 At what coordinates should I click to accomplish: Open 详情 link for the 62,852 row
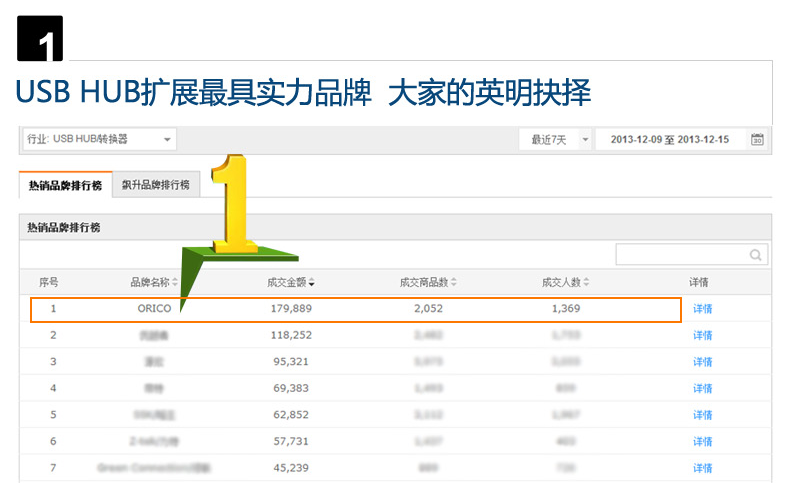pyautogui.click(x=702, y=415)
